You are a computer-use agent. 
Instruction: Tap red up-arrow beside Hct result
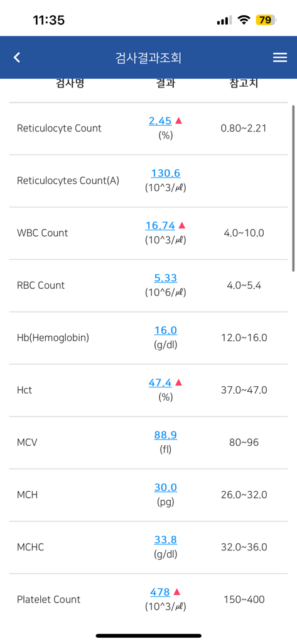(178, 382)
